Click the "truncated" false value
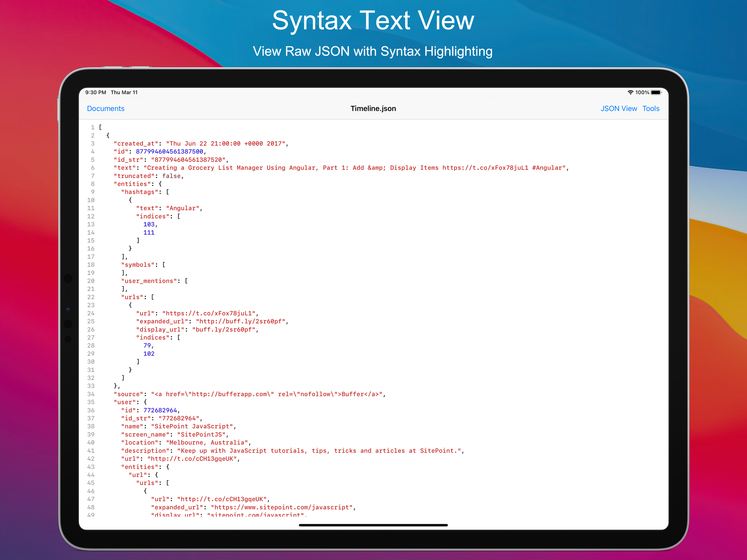This screenshot has width=747, height=560. 171,176
